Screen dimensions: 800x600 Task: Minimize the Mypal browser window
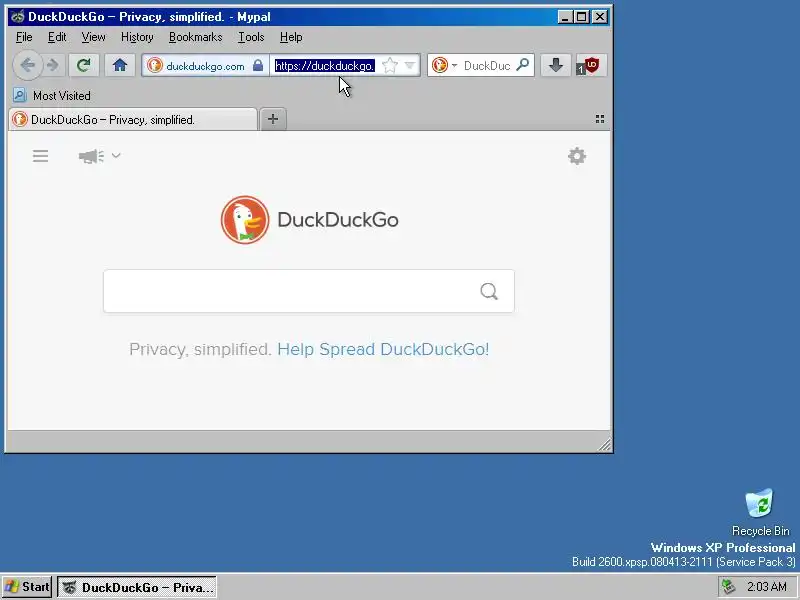(564, 17)
